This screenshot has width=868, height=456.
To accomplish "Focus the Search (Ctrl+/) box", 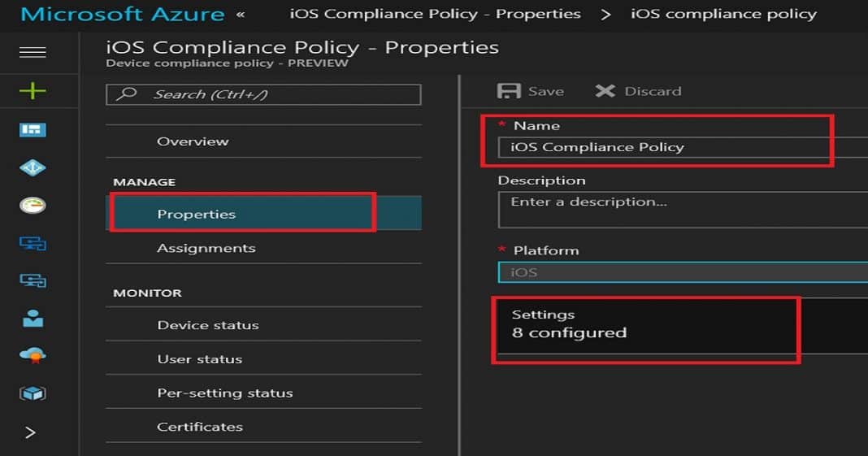I will (x=263, y=94).
